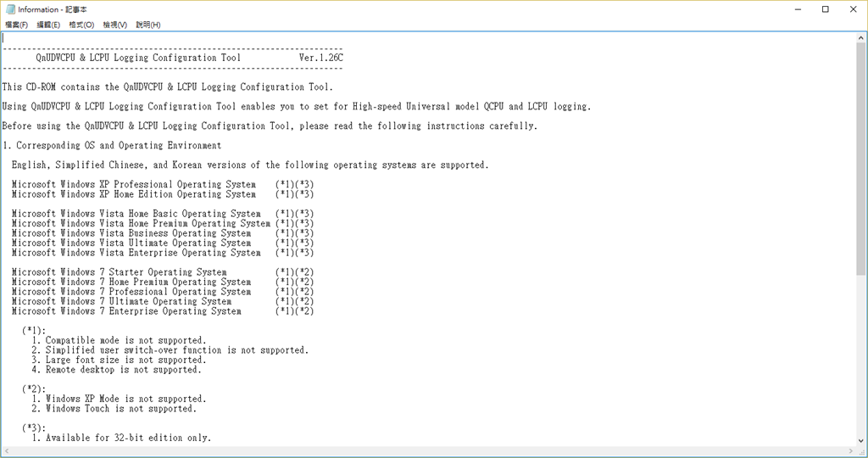The height and width of the screenshot is (458, 868).
Task: Click the horizontal scrollbar left arrow
Action: 6,451
